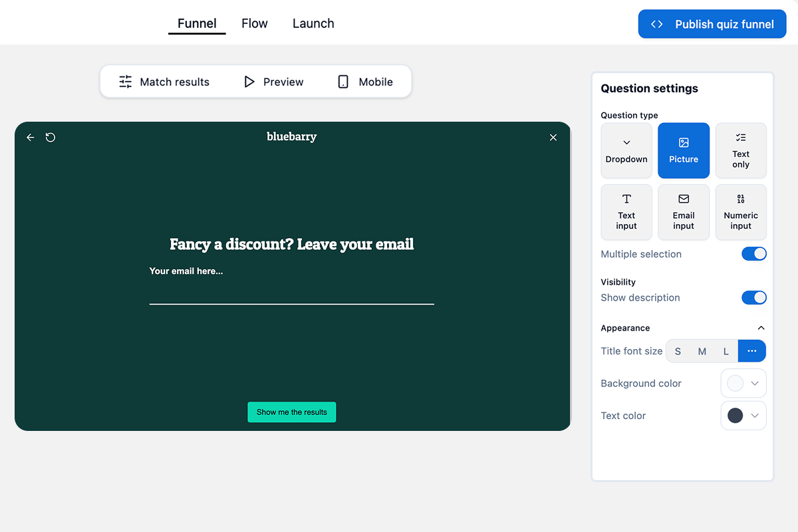Click the back arrow in quiz preview
798x532 pixels.
click(x=30, y=137)
